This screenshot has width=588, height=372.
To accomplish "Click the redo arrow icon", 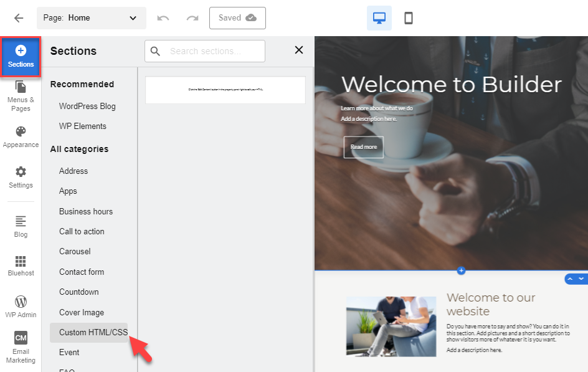I will [192, 18].
